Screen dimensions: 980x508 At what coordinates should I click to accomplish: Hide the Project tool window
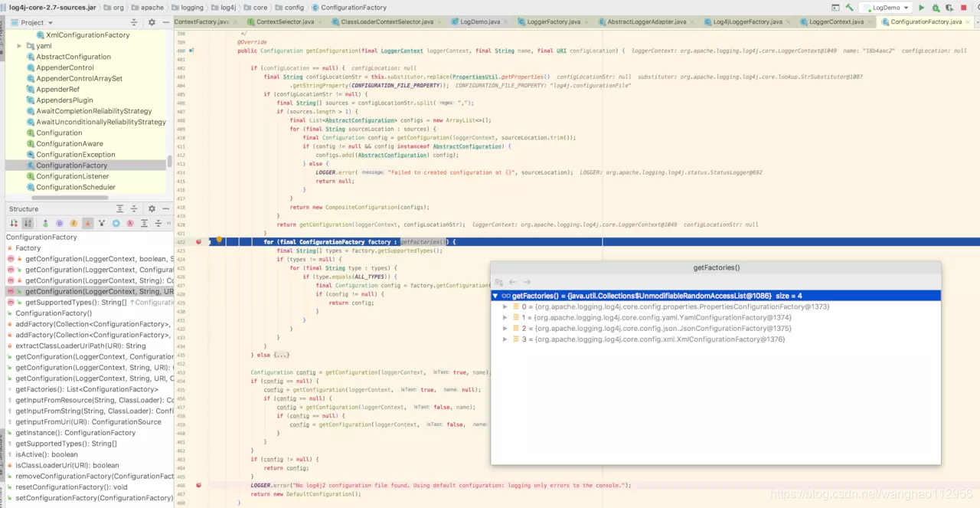pos(165,22)
